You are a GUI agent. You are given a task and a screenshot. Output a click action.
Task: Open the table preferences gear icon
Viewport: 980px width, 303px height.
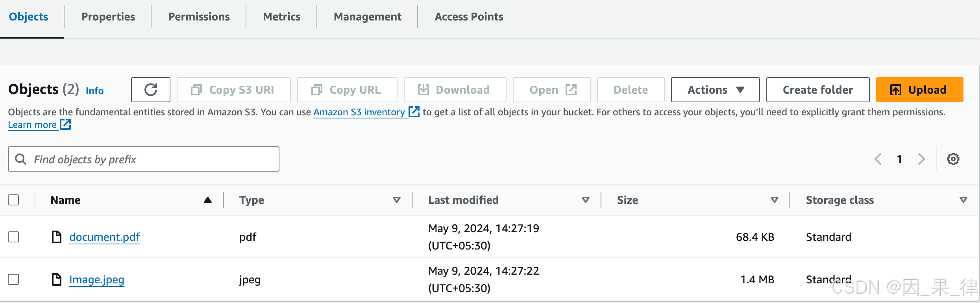pos(953,159)
